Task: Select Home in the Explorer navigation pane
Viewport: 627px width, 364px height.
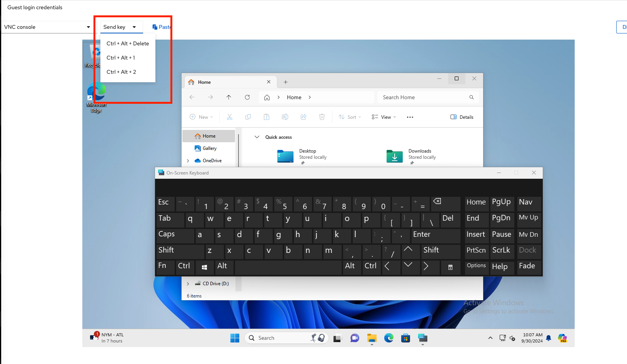Action: coord(209,136)
